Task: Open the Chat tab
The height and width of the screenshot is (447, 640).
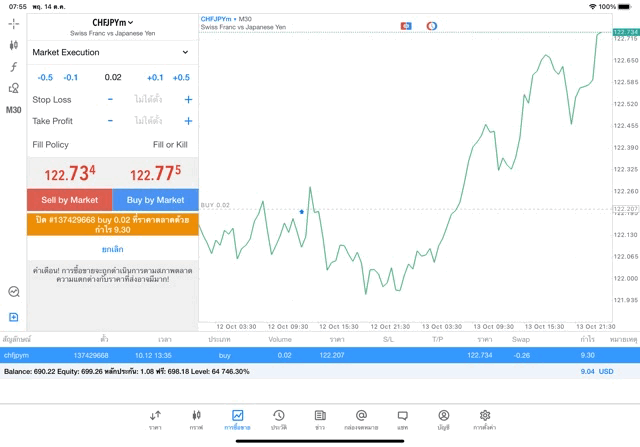Action: [402, 420]
